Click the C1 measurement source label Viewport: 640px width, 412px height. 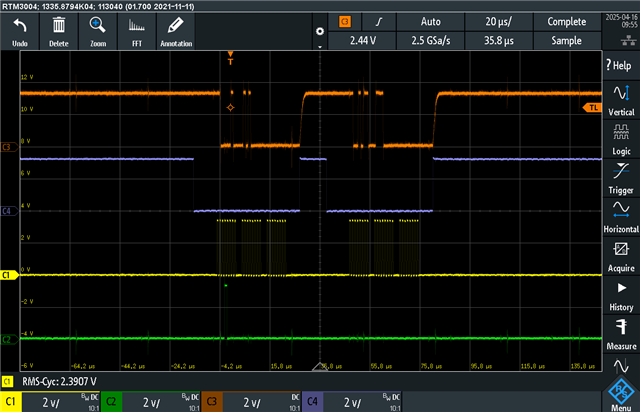tap(7, 382)
